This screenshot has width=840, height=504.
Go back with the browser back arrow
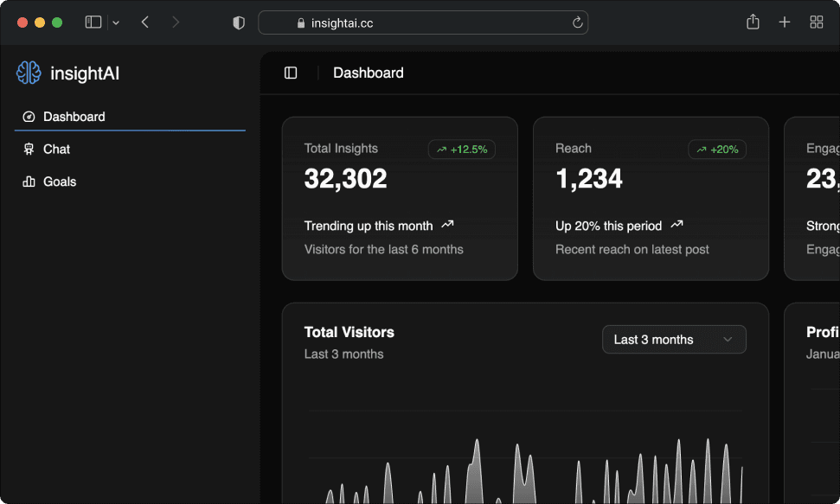(x=145, y=22)
